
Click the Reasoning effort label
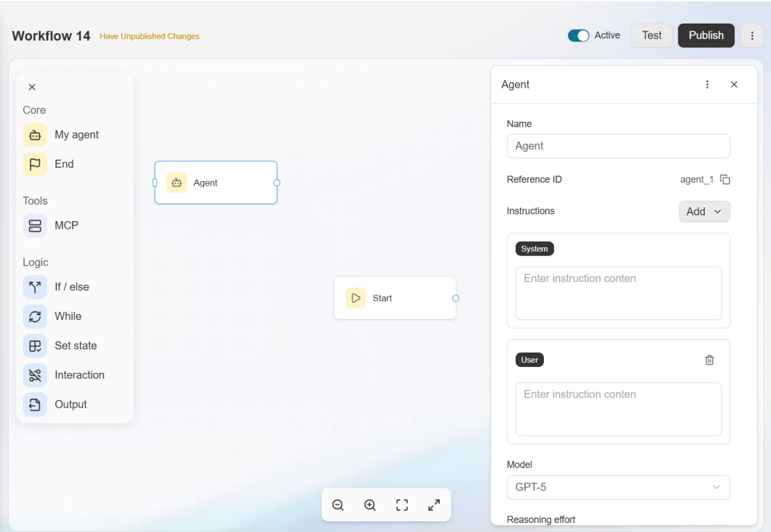541,519
